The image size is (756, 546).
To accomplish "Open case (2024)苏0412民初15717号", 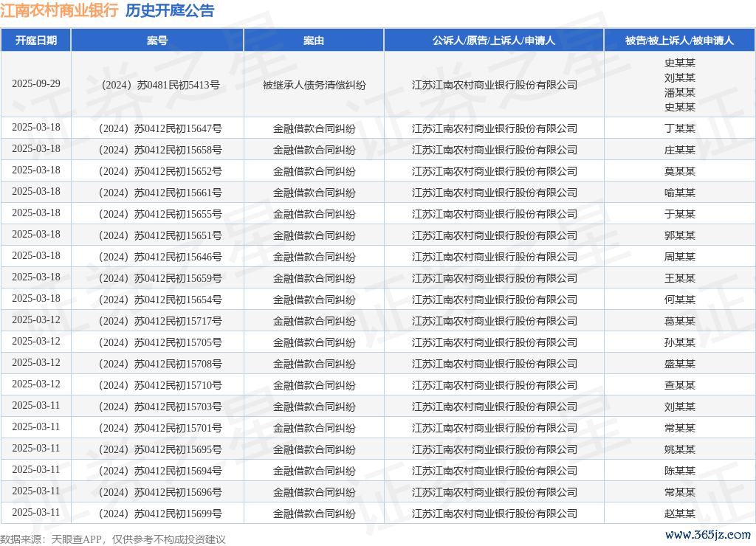I will 159,321.
